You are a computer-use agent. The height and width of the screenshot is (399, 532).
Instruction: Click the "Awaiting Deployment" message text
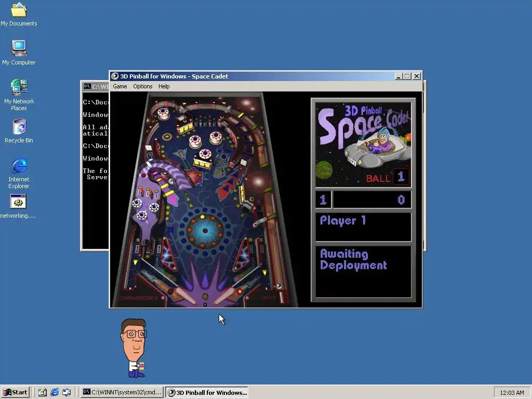coord(353,260)
